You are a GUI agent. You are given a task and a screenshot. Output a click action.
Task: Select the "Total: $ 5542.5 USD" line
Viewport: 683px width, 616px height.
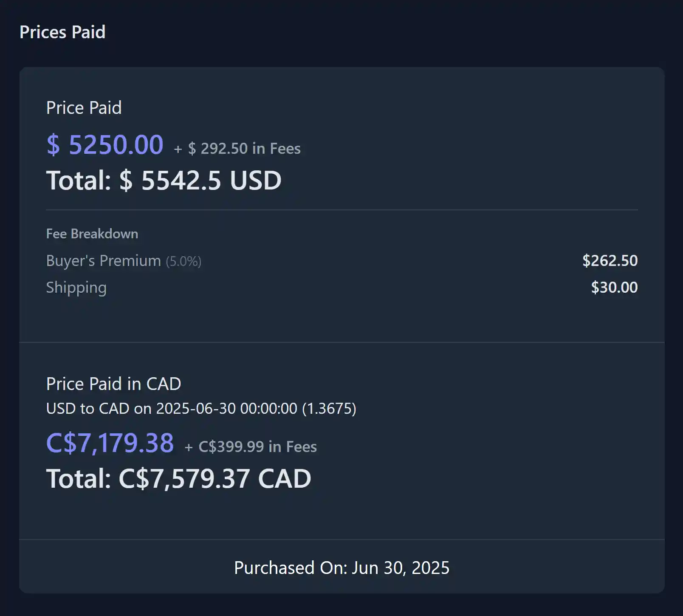coord(164,181)
